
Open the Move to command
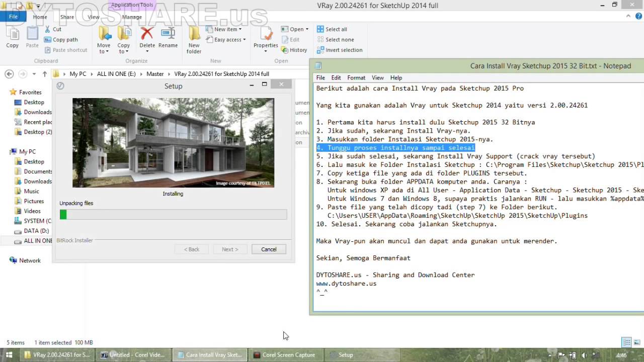104,40
